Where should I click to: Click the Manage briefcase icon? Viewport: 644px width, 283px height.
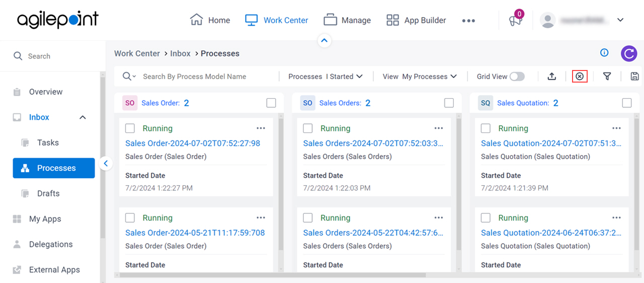coord(330,20)
